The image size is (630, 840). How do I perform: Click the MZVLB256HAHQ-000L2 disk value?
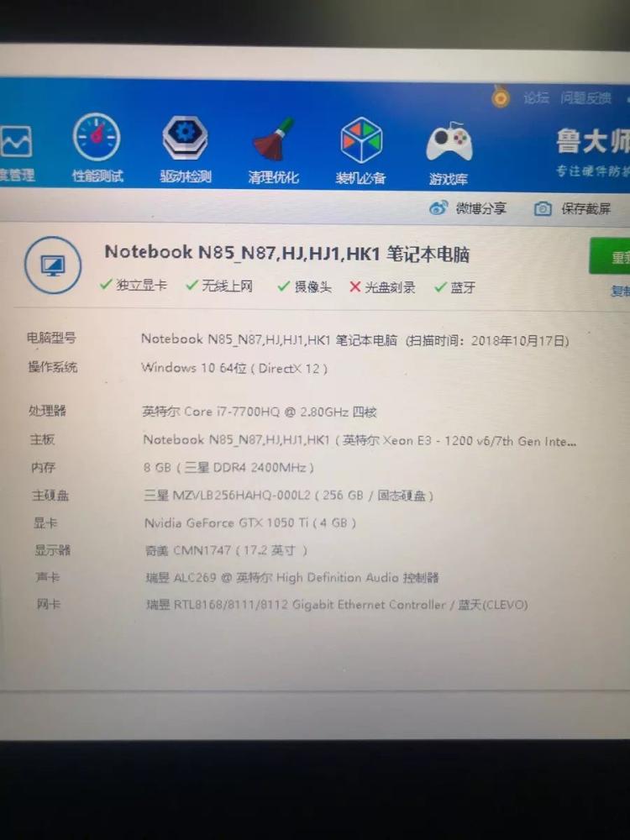(289, 495)
